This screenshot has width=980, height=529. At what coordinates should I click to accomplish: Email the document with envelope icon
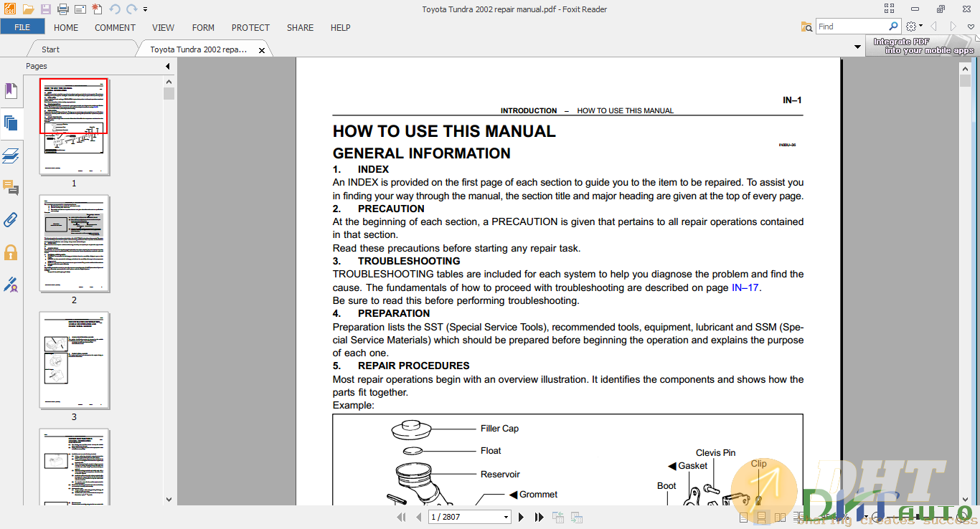coord(80,9)
